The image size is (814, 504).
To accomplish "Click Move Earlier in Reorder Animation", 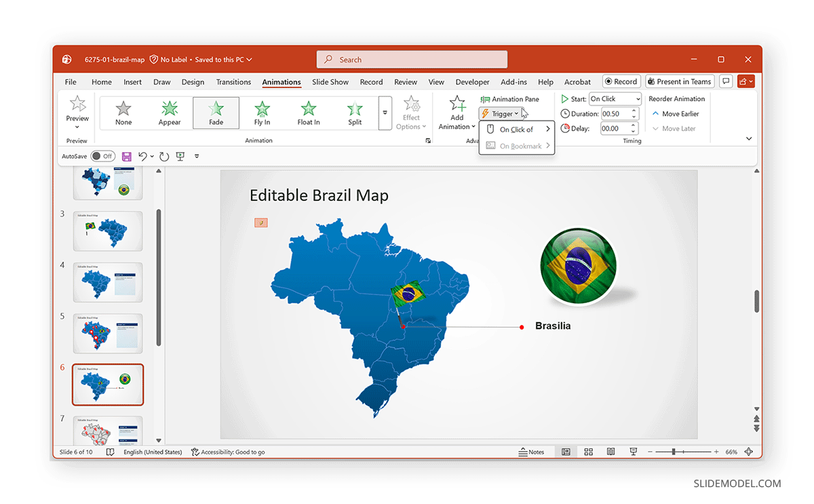I will click(676, 114).
